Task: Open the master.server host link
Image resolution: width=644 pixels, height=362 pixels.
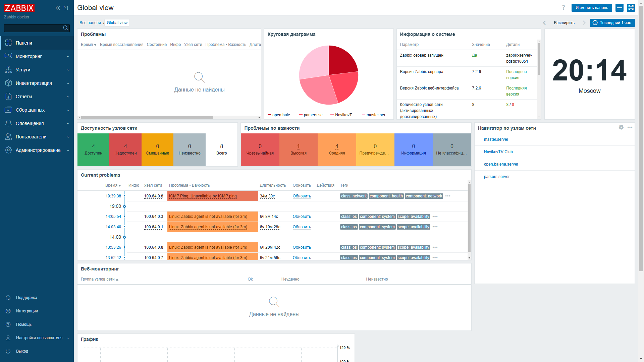Action: click(x=496, y=139)
